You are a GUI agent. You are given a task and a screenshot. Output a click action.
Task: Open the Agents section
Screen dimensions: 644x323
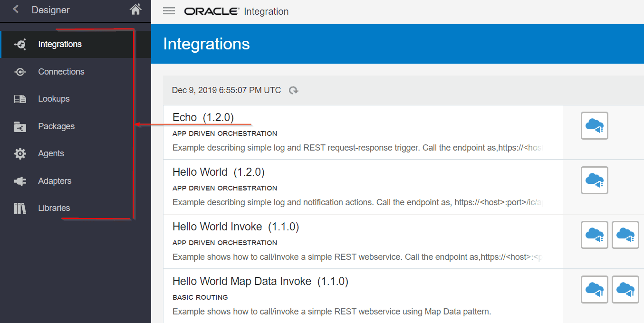click(x=51, y=153)
